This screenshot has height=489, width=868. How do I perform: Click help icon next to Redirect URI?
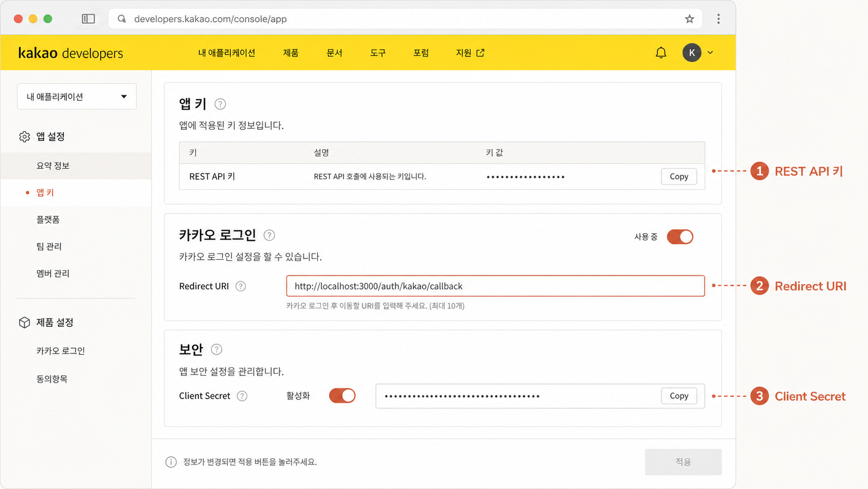[240, 286]
